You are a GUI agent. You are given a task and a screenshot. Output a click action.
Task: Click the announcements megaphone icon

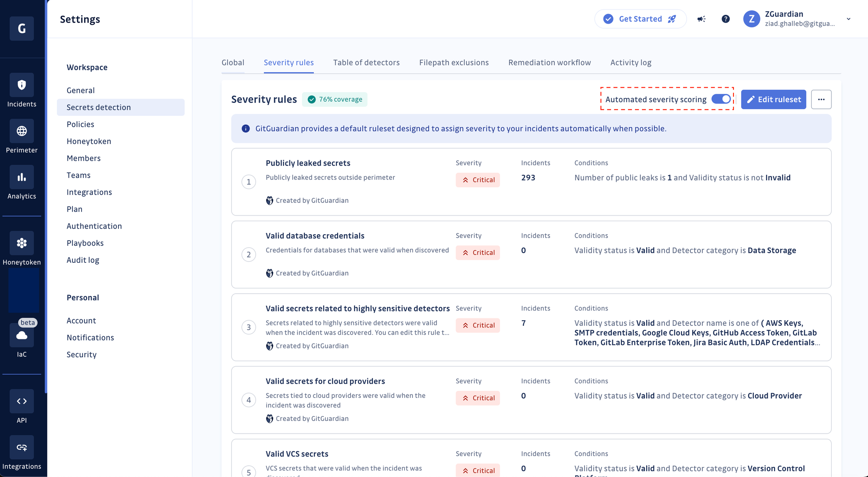[x=701, y=19]
